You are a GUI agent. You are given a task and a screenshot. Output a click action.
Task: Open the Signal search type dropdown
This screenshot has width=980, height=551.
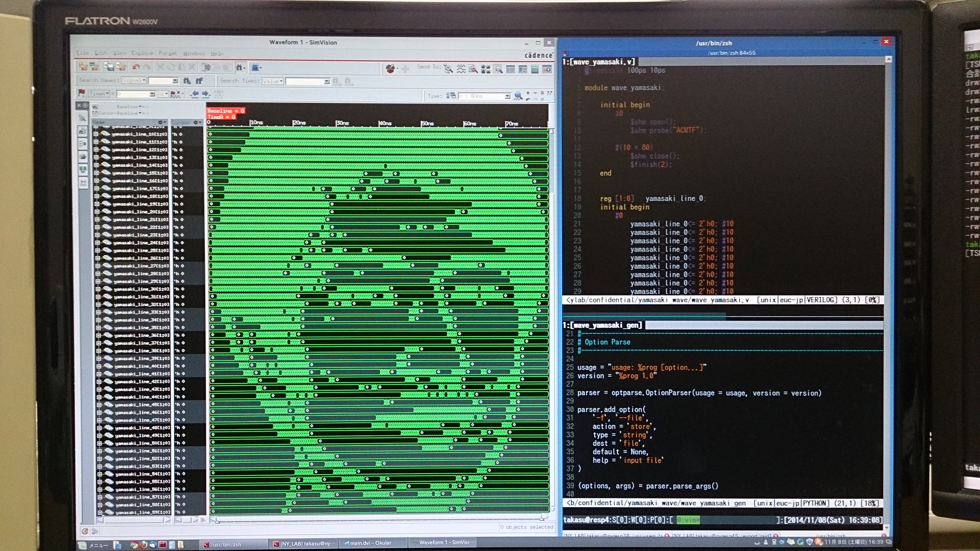[134, 80]
